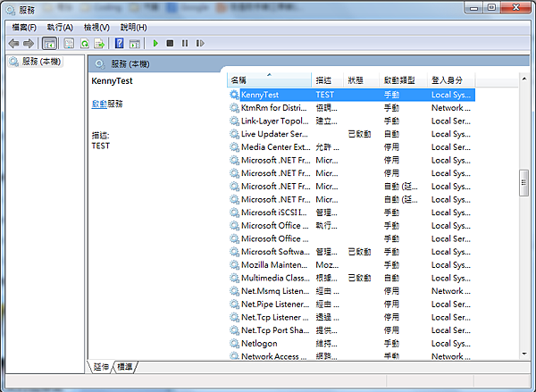Click the vertical scrollbar thumb
The height and width of the screenshot is (392, 536).
pyautogui.click(x=523, y=183)
